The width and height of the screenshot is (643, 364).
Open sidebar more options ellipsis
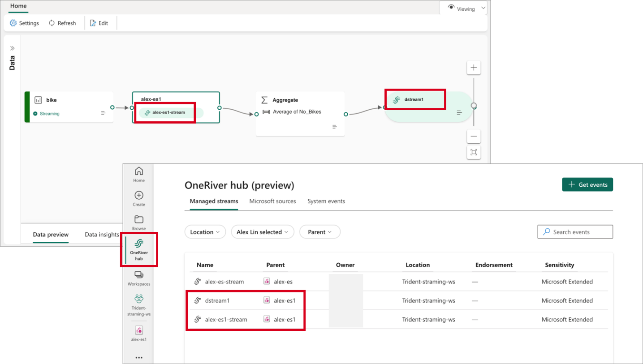(139, 358)
